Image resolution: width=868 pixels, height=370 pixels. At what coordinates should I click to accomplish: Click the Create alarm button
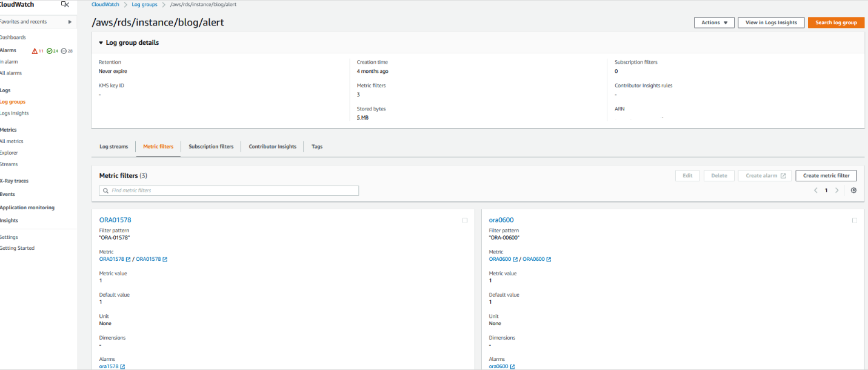click(x=765, y=175)
